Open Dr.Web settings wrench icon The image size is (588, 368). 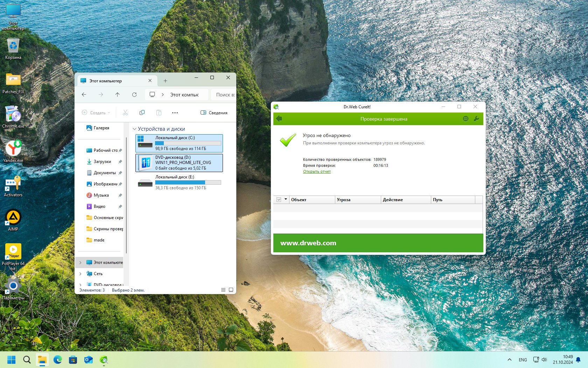point(476,119)
